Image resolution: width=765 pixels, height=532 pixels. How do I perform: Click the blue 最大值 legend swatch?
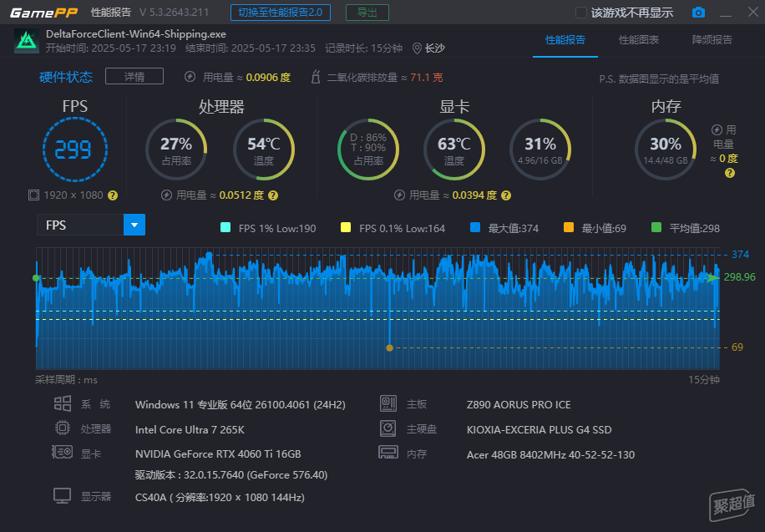coord(475,227)
